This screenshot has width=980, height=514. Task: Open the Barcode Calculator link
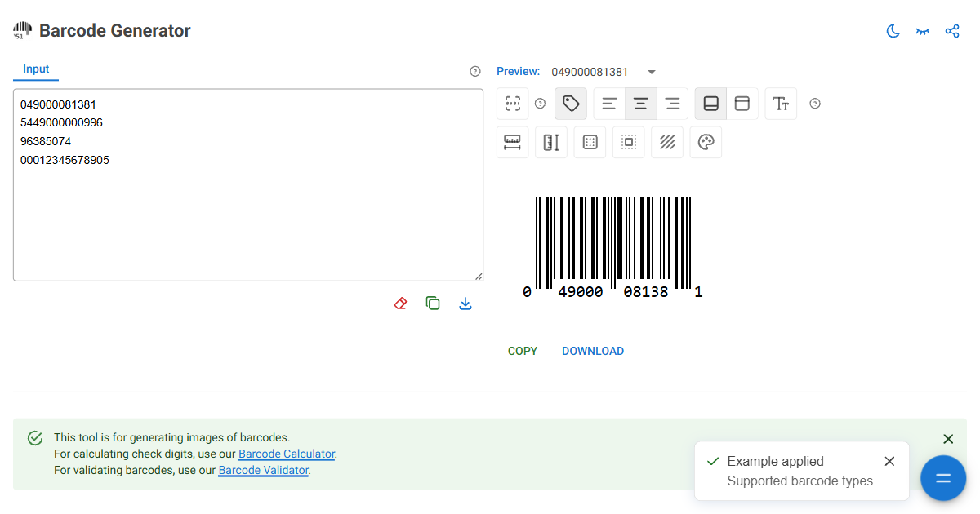[286, 454]
